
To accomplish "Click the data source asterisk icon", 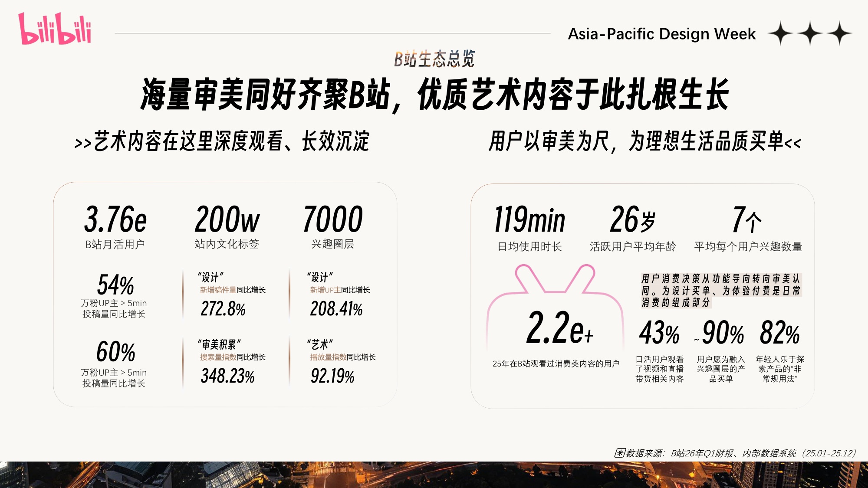I will click(x=620, y=453).
